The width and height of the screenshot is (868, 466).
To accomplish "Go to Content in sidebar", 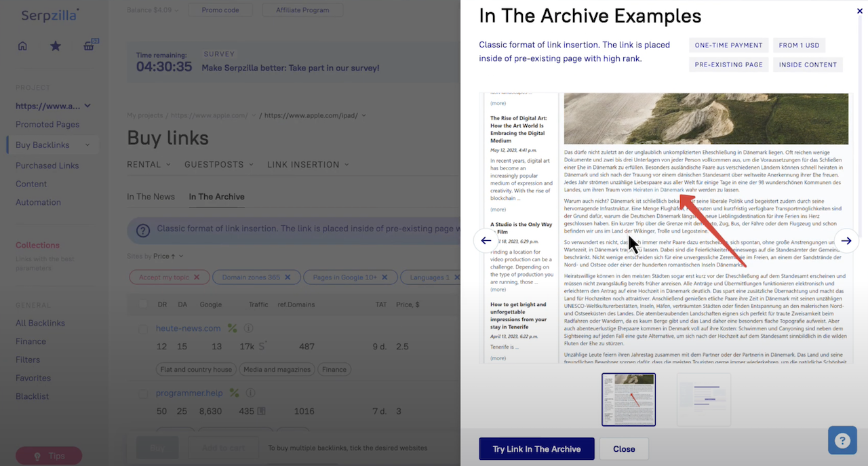I will [x=31, y=184].
